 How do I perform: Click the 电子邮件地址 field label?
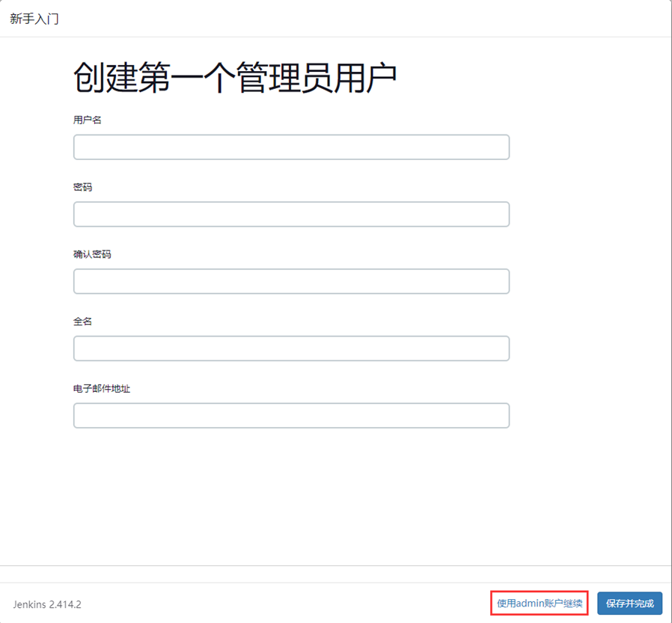(102, 388)
